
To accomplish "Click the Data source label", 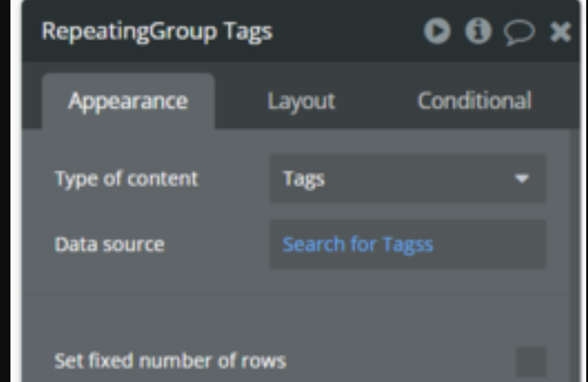I will [x=109, y=244].
